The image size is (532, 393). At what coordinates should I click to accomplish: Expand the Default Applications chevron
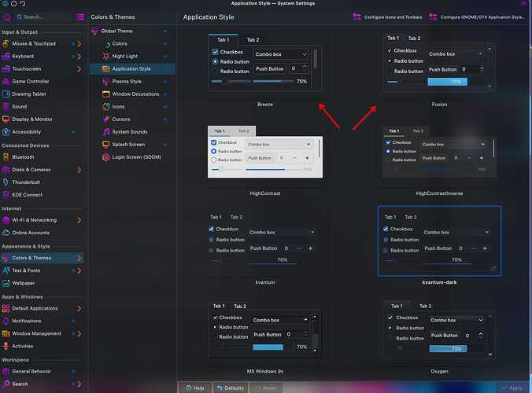click(x=79, y=308)
